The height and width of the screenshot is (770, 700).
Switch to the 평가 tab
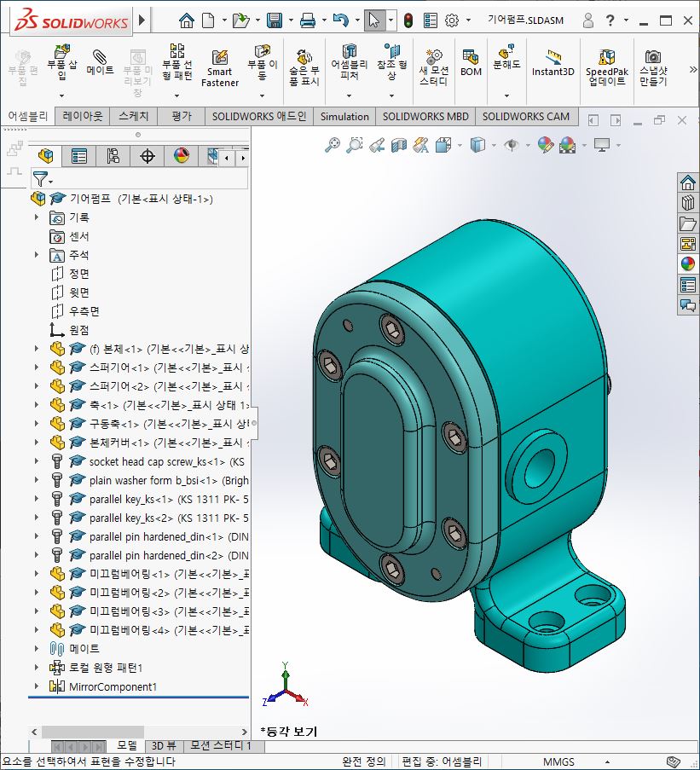181,116
